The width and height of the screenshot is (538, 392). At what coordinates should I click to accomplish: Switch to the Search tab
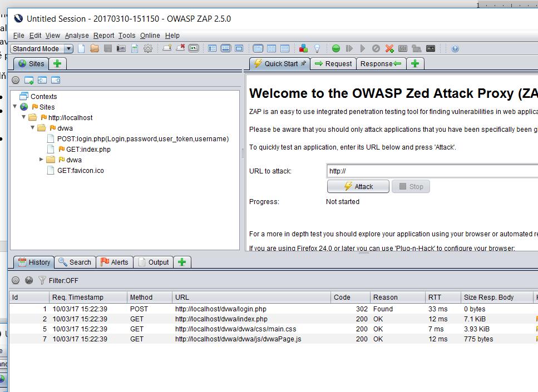coord(75,262)
